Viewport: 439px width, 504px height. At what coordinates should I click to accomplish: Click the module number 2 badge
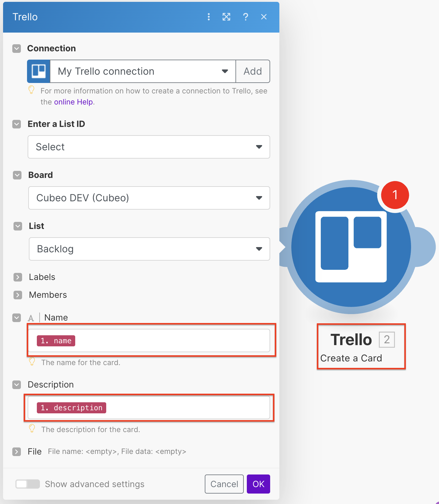coord(387,340)
